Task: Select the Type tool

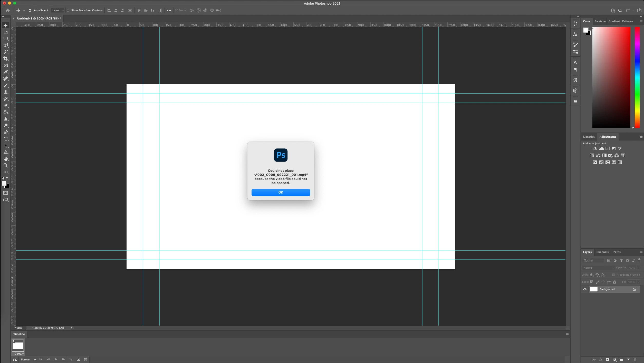Action: tap(6, 139)
